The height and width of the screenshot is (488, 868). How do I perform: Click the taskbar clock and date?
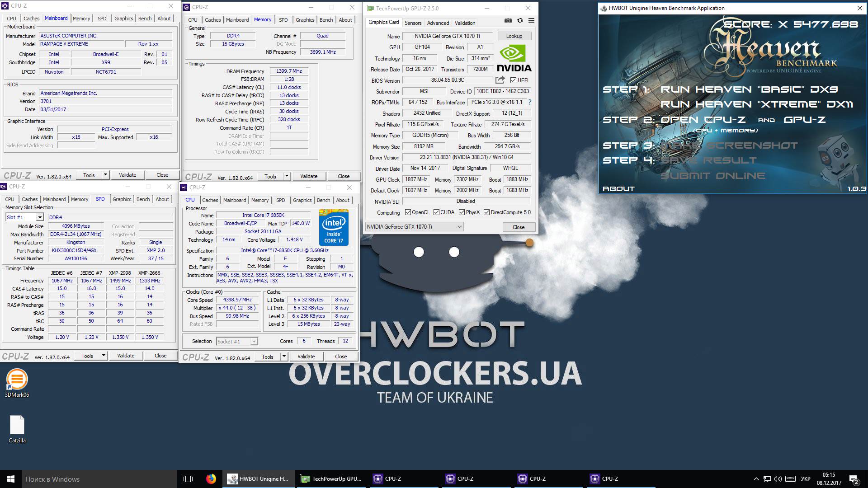pos(829,479)
